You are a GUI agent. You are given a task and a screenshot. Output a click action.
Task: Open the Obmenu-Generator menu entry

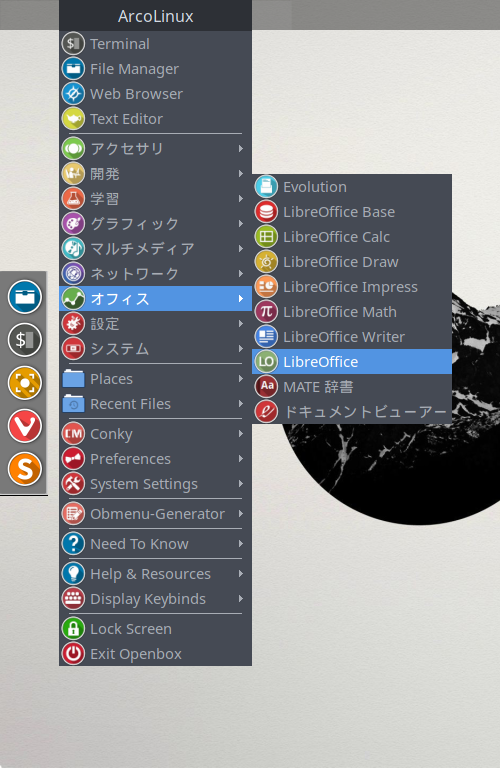[x=155, y=514]
